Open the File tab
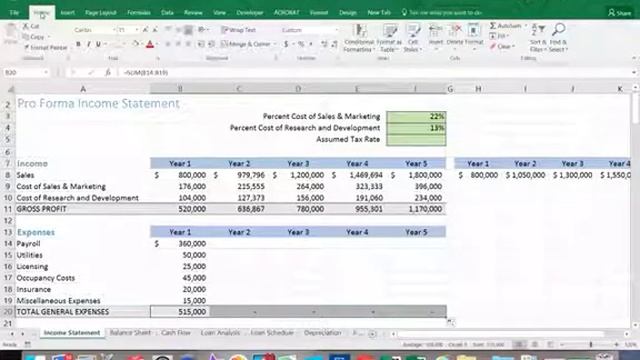The width and height of the screenshot is (640, 360). pyautogui.click(x=14, y=13)
